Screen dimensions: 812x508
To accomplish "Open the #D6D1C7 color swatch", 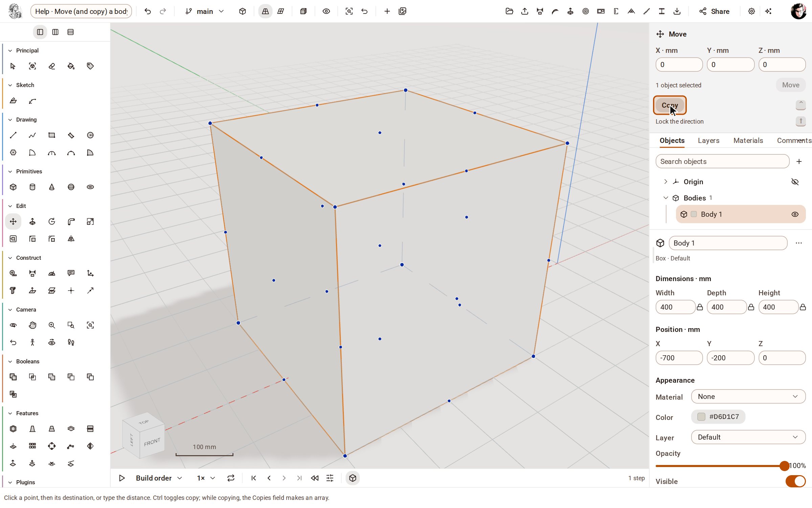I will pyautogui.click(x=718, y=417).
